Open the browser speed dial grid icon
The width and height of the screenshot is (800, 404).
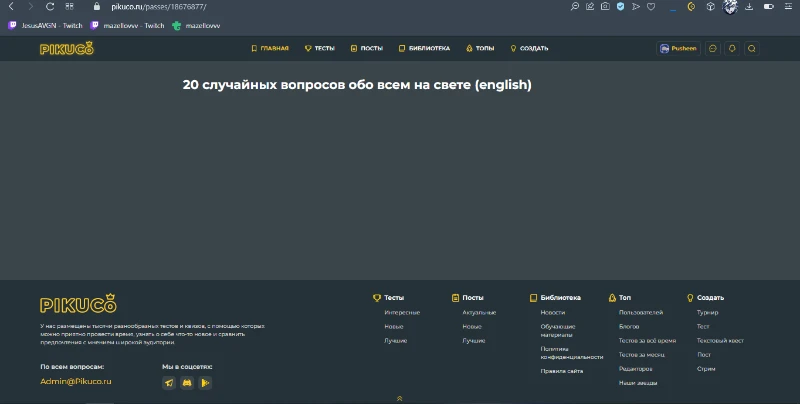tap(69, 7)
